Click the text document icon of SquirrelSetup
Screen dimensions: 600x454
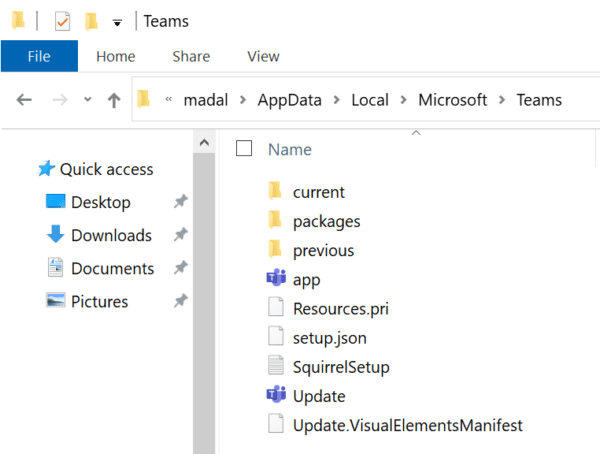(x=276, y=365)
